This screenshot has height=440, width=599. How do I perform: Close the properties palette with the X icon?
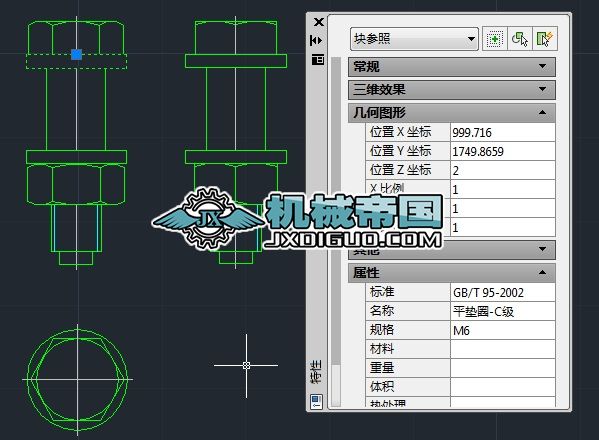pos(318,22)
